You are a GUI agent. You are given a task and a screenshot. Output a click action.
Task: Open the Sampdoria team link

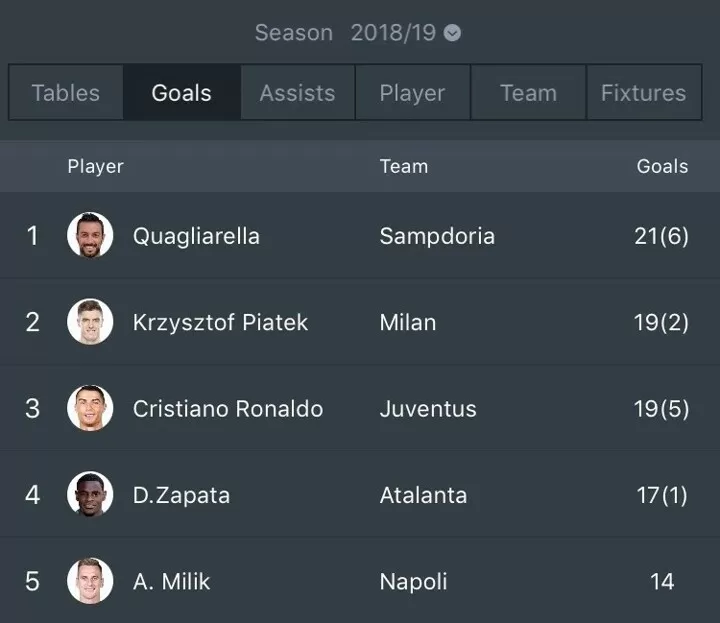(x=437, y=236)
